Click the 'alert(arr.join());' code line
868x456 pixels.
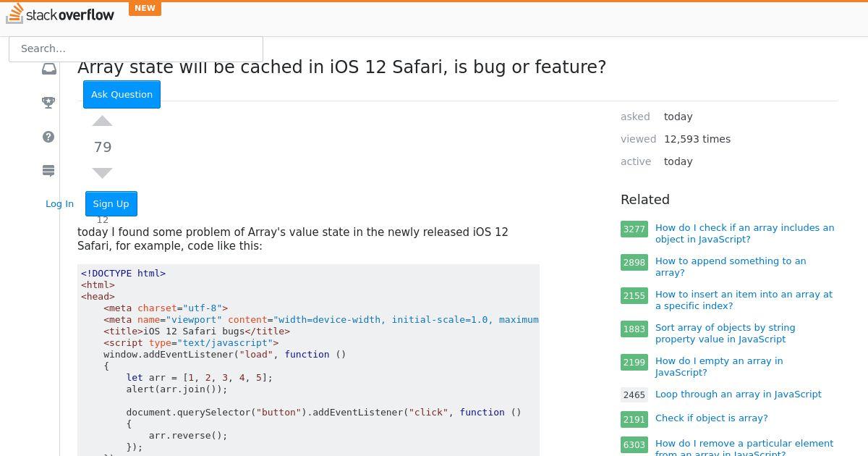point(176,389)
